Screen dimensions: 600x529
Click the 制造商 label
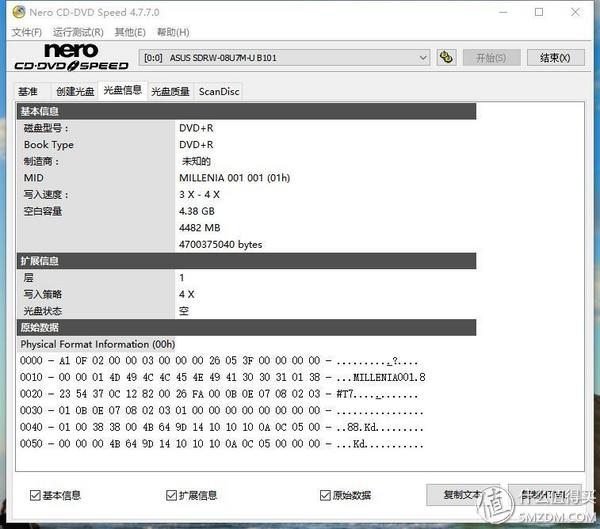point(41,162)
